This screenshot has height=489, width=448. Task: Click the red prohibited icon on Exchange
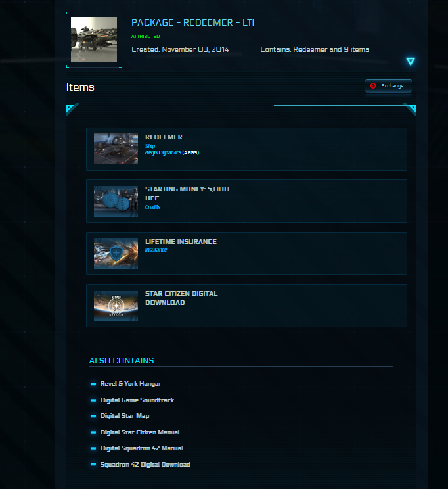373,85
